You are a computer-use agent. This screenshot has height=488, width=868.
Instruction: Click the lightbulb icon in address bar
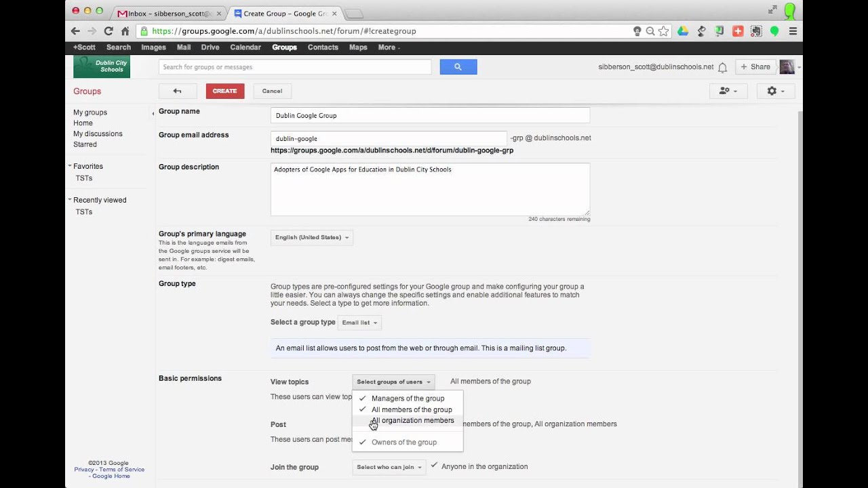click(x=637, y=31)
